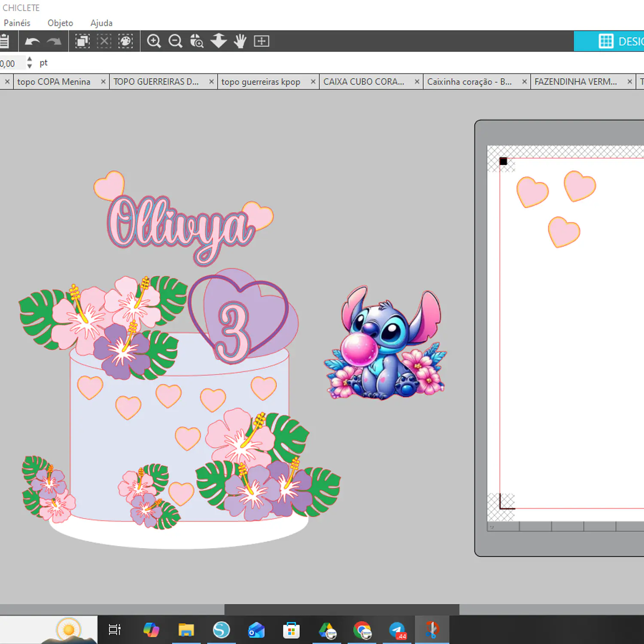This screenshot has height=644, width=644.
Task: Open the Ajuda menu
Action: click(x=102, y=23)
